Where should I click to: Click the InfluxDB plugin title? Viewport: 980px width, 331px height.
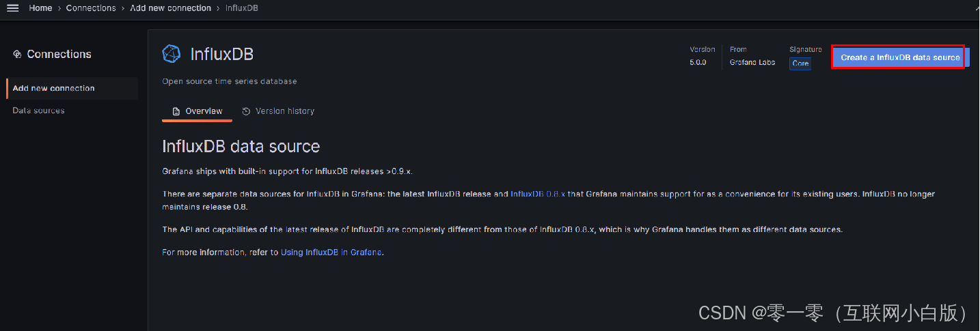click(x=221, y=55)
